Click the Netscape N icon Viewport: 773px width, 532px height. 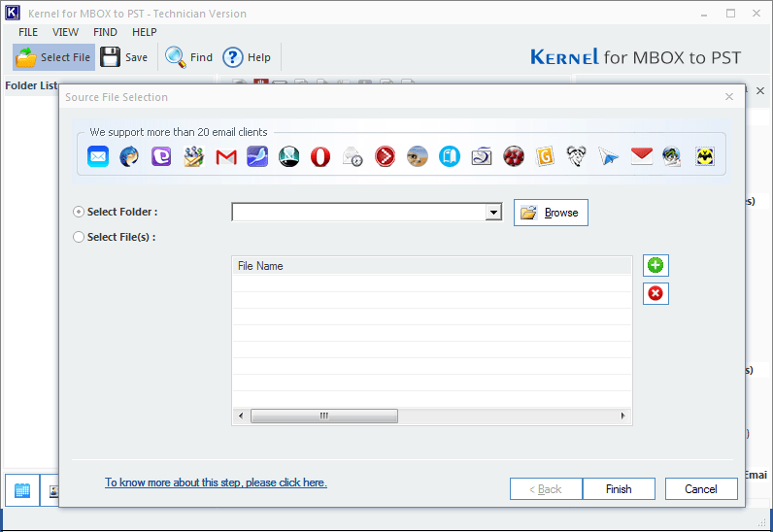point(288,157)
